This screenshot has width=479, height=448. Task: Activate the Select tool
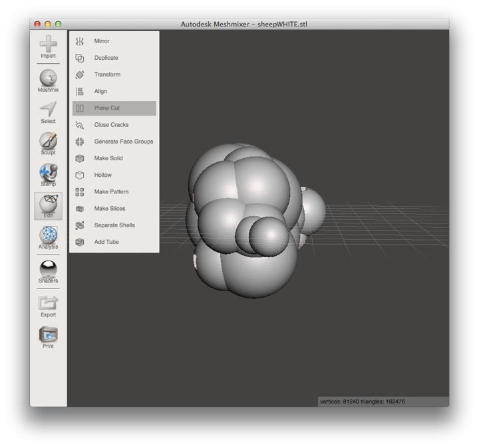point(48,112)
